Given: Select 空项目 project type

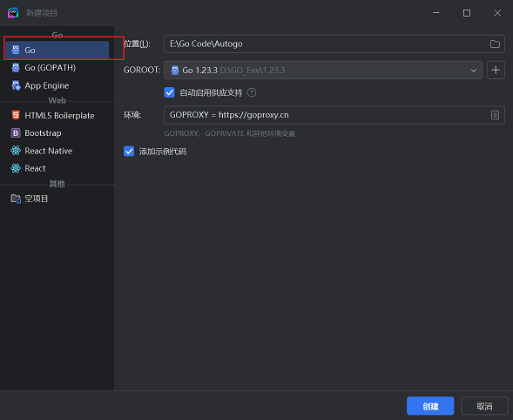Looking at the screenshot, I should (x=57, y=199).
